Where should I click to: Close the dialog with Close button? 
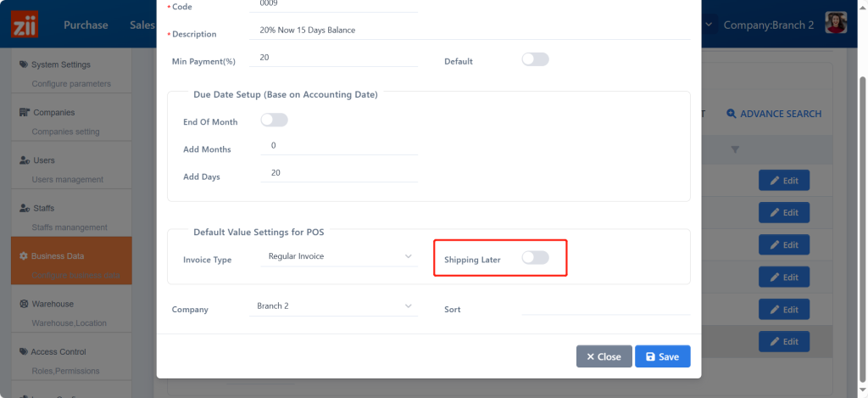[604, 356]
